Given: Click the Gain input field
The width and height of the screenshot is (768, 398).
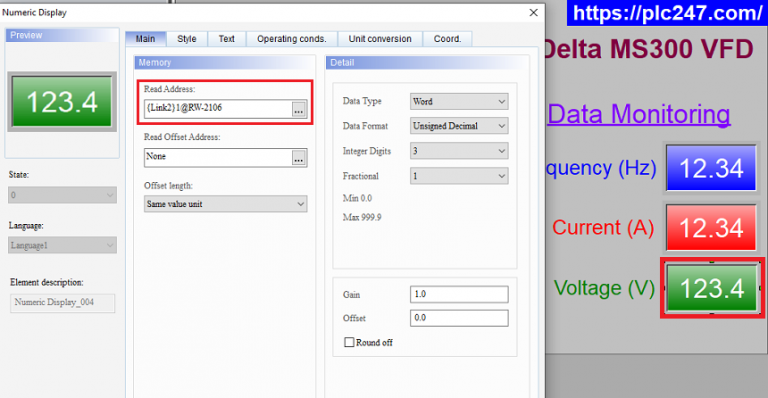Looking at the screenshot, I should pos(459,294).
